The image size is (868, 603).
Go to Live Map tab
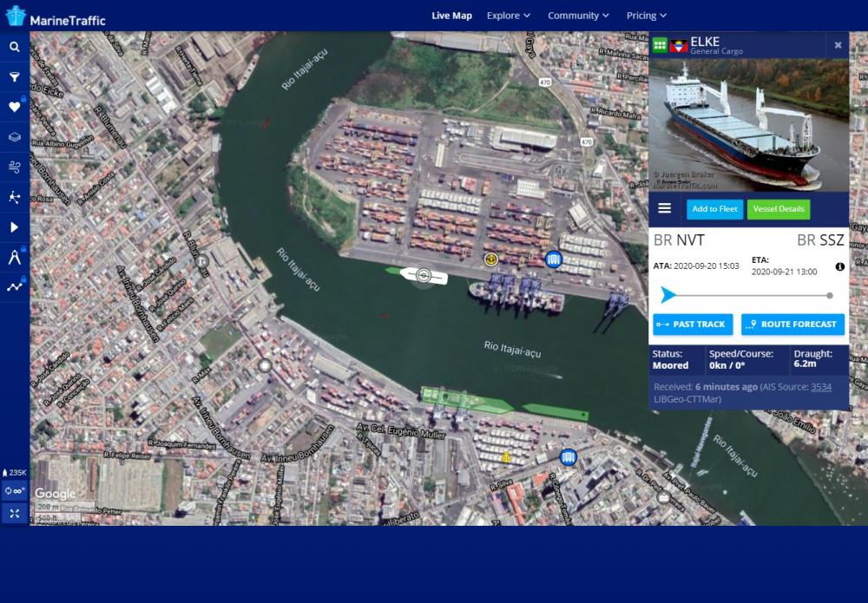tap(451, 16)
